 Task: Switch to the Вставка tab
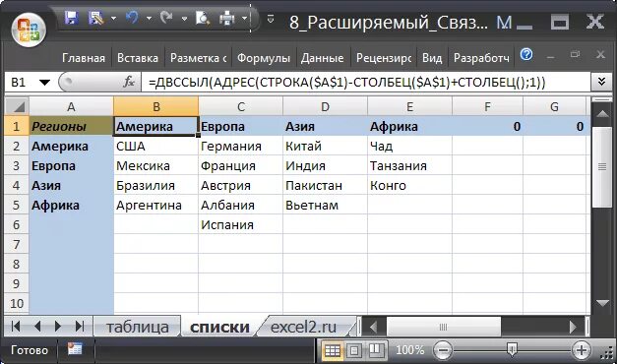click(138, 58)
